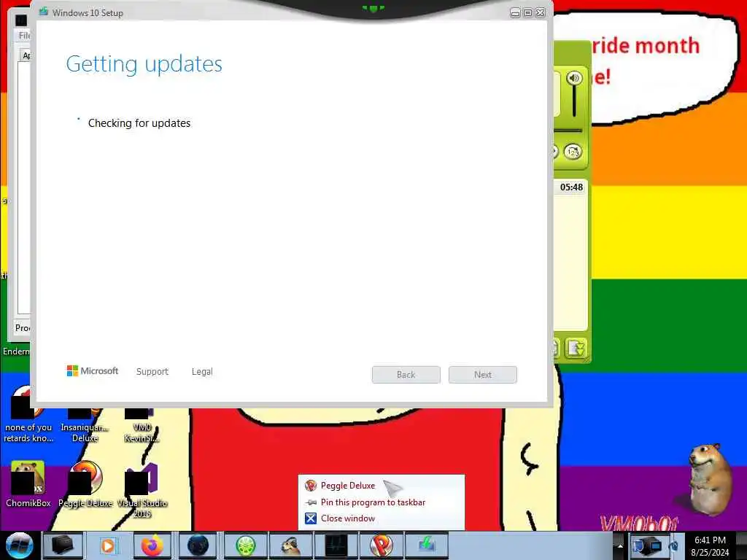Open Firefox from the taskbar

[152, 545]
